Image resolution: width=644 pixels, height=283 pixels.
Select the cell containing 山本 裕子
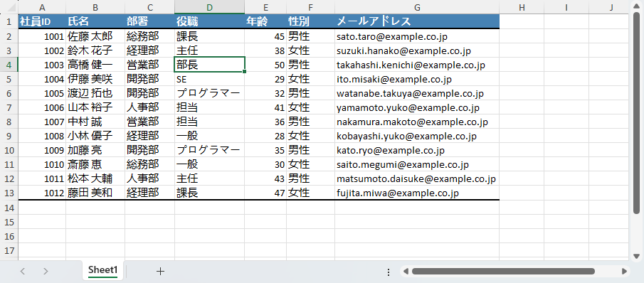point(95,107)
